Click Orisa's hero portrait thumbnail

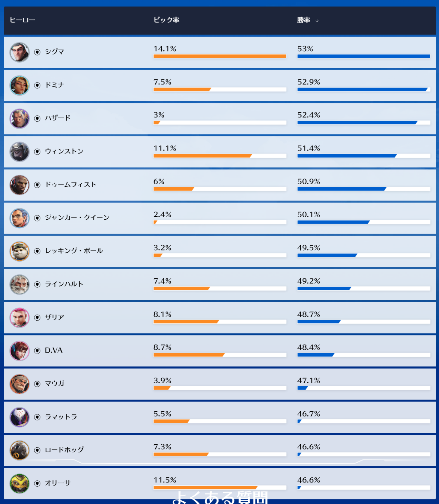tap(19, 483)
